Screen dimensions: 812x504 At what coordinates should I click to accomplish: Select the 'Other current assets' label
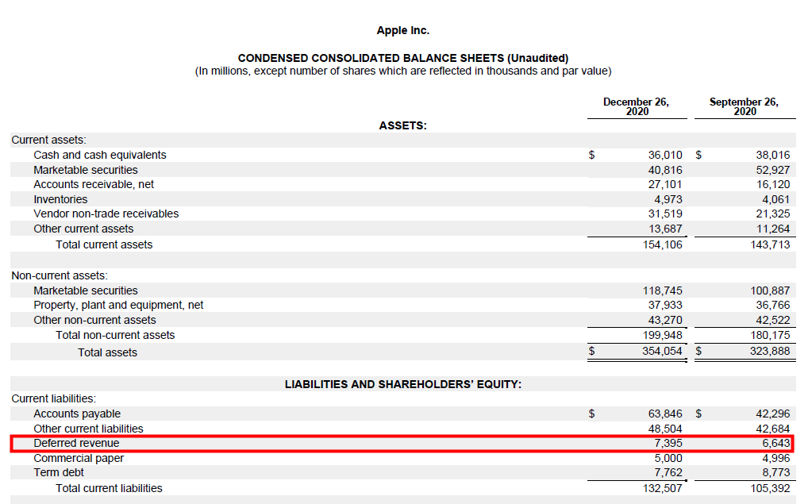coord(83,229)
